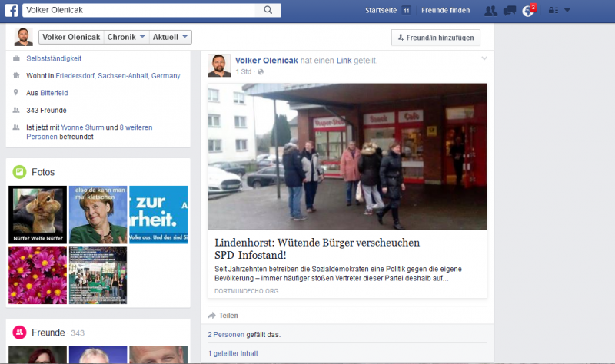Click the Freund/in hinzufügen button

tap(436, 37)
